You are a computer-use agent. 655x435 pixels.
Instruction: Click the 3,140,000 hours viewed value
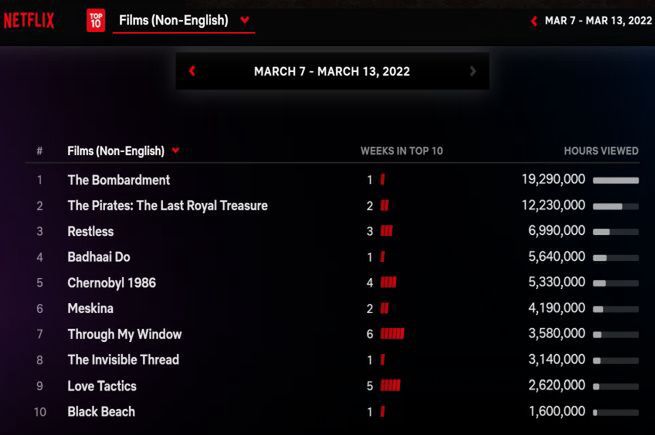(557, 359)
